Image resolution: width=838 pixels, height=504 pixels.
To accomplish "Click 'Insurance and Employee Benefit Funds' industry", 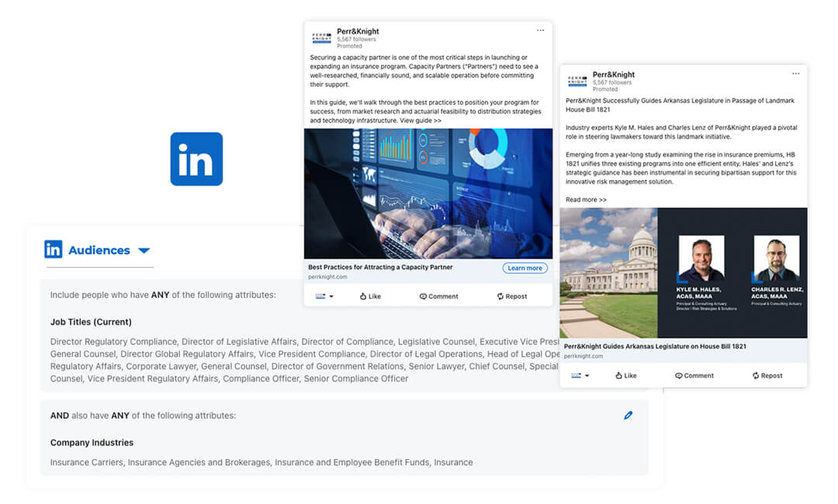I will 352,462.
